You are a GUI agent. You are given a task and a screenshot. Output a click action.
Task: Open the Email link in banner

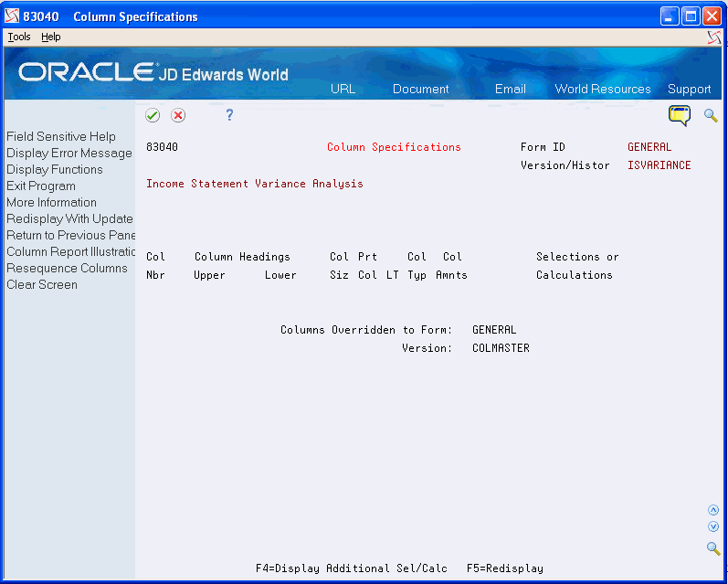511,89
